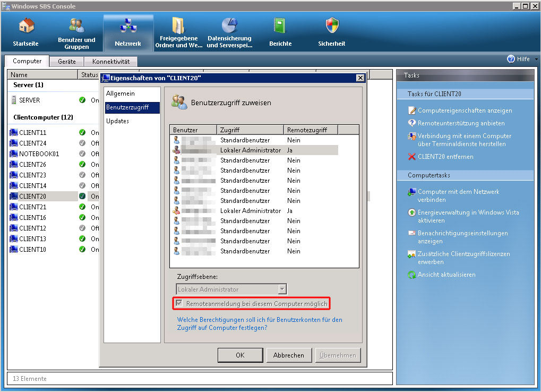541x392 pixels.
Task: Click the Server (1) group header
Action: pyautogui.click(x=28, y=85)
